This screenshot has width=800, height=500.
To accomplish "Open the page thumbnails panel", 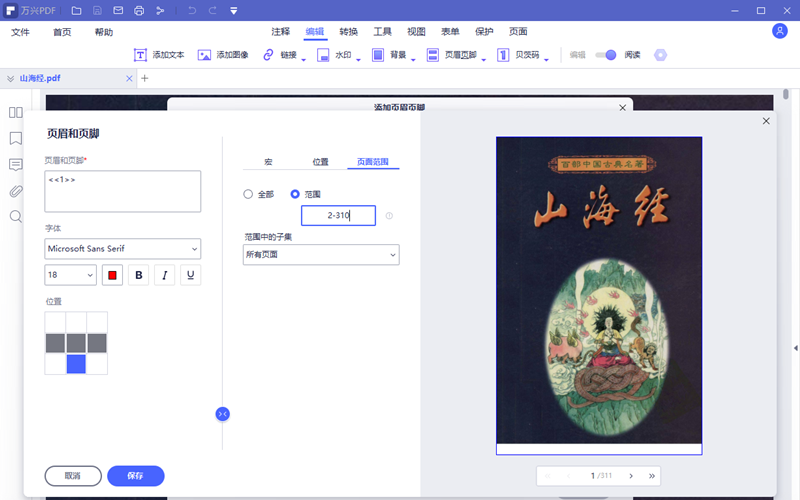I will (x=16, y=113).
